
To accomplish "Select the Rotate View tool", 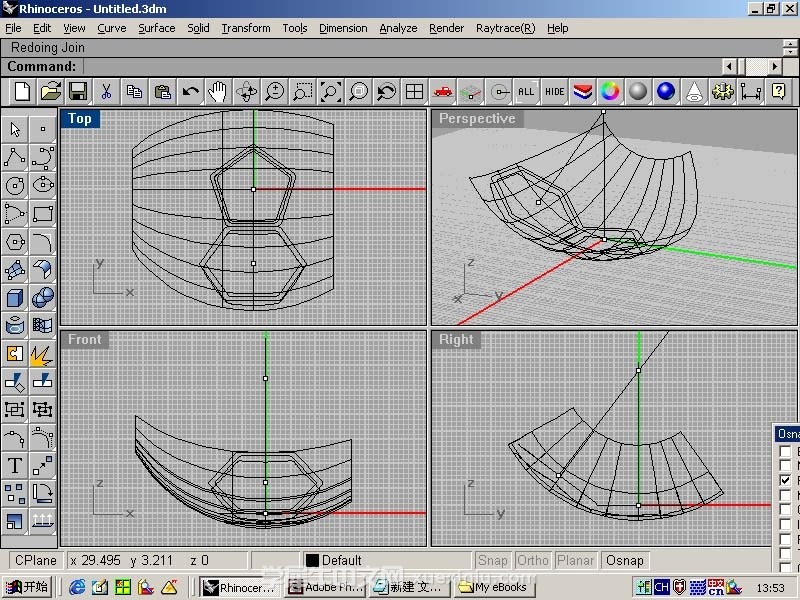I will 246,92.
